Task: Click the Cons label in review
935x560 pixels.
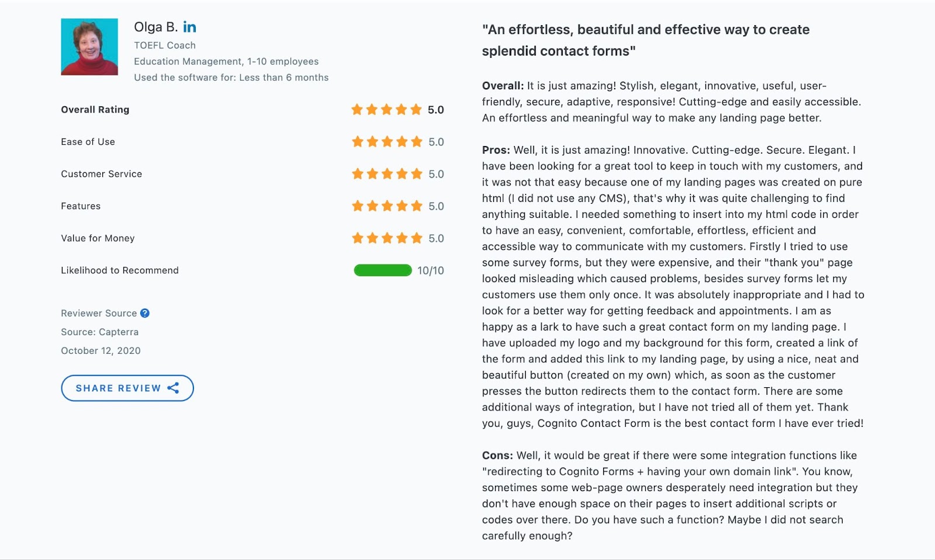Action: [x=497, y=455]
